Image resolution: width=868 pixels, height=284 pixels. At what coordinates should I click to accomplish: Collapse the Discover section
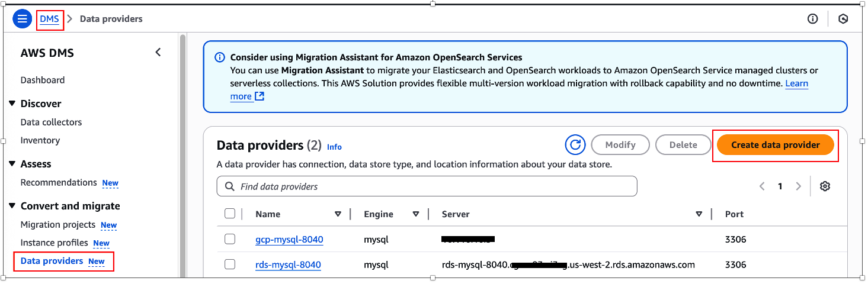pos(12,104)
